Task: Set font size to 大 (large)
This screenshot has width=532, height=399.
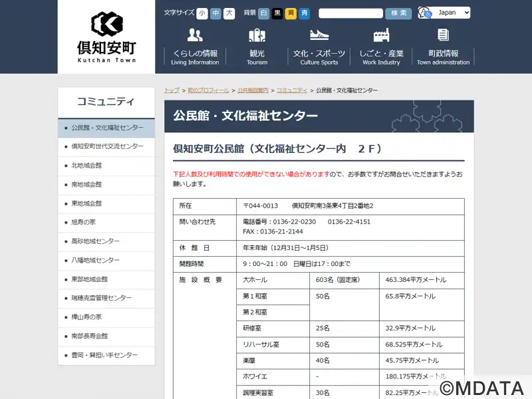Action: pos(229,13)
